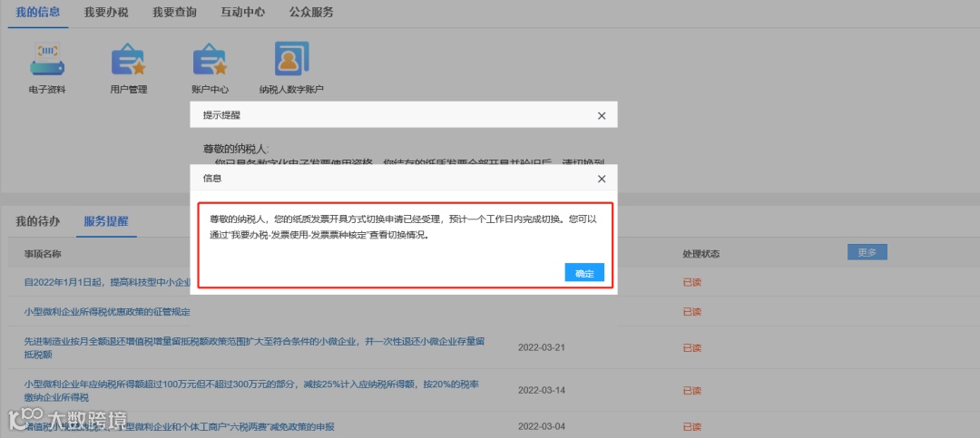Click the 处理状态 column header

click(x=701, y=254)
